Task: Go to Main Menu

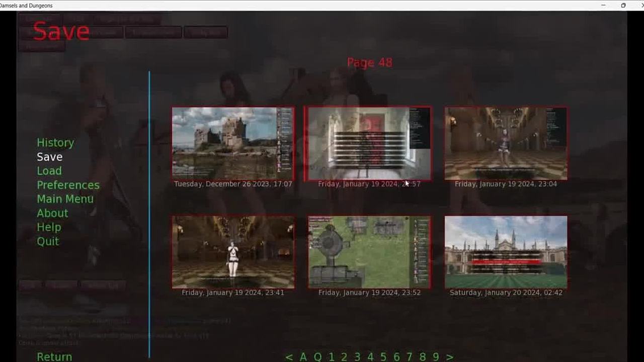Action: coord(65,199)
